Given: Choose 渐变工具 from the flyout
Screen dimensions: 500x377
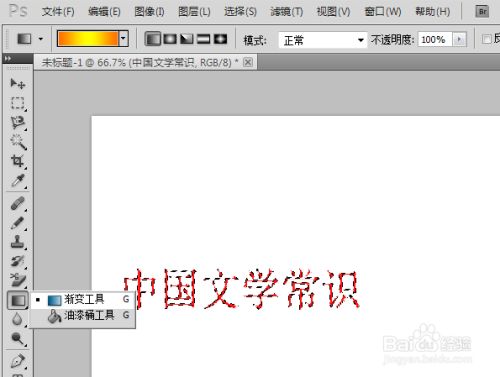Looking at the screenshot, I should [82, 299].
